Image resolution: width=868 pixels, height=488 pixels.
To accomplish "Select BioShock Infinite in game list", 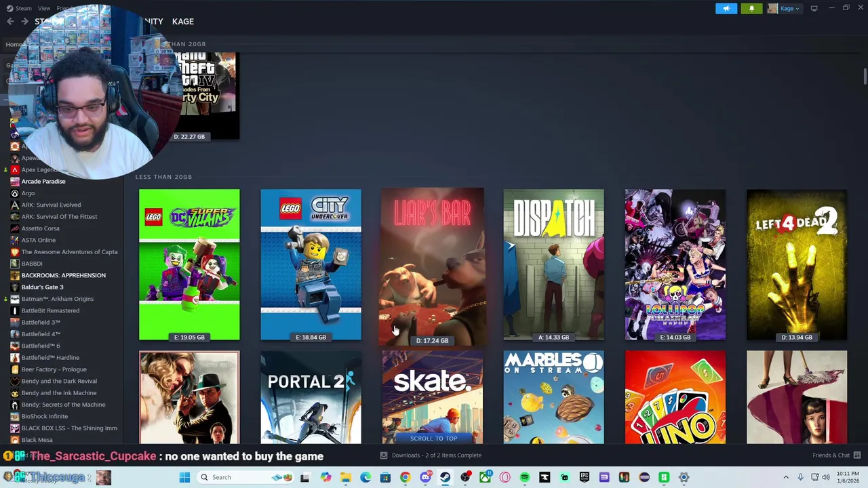I will click(x=44, y=416).
